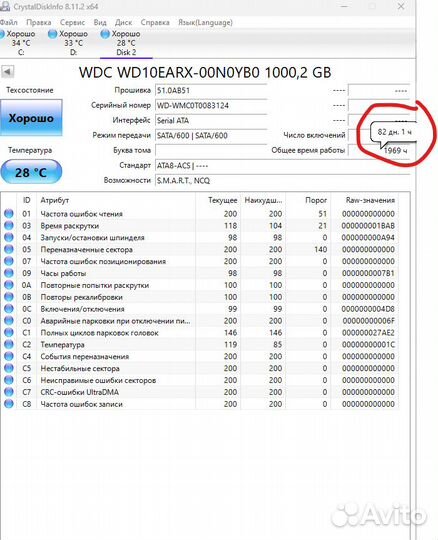The width and height of the screenshot is (438, 540).
Task: Click the Порог column header
Action: tap(308, 200)
